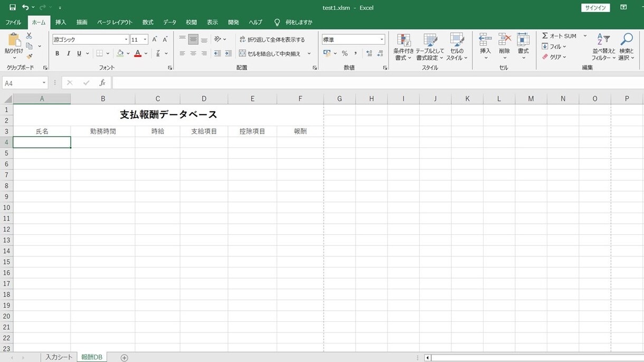This screenshot has width=644, height=362.
Task: Click the サインイン button
Action: coord(596,7)
